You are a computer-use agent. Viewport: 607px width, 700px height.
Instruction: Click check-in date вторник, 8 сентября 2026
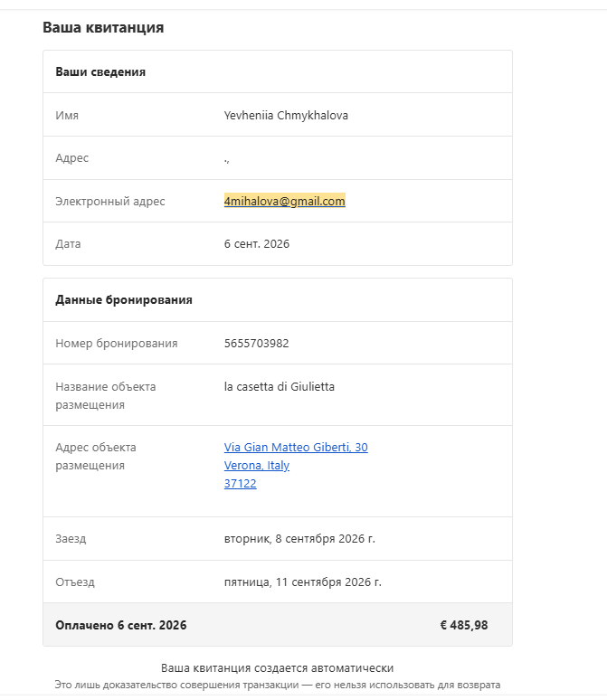pyautogui.click(x=299, y=539)
